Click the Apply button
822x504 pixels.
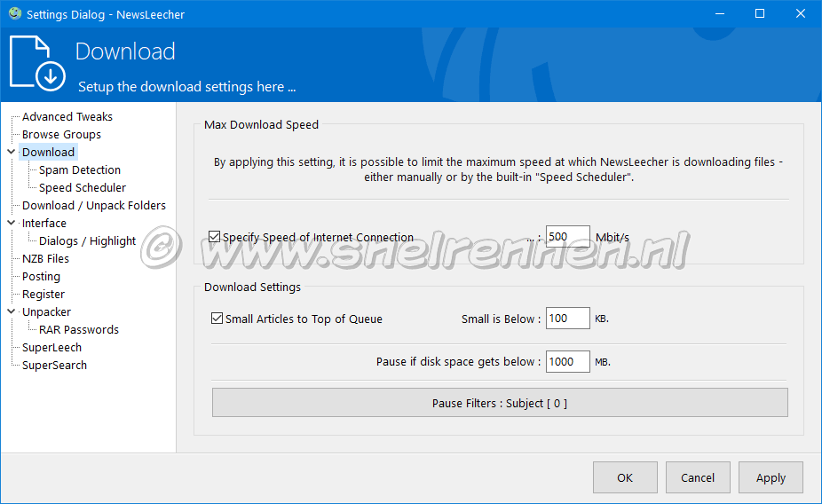click(x=771, y=477)
